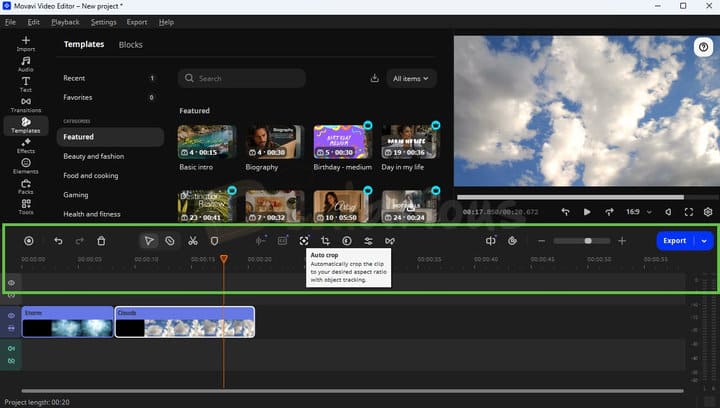Click the record button in the timeline toolbar
720x408 pixels.
click(28, 241)
